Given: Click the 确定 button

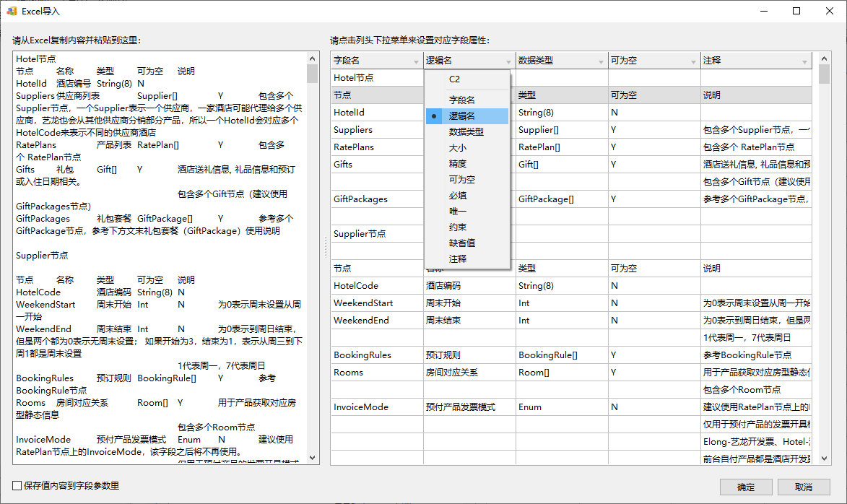Looking at the screenshot, I should pyautogui.click(x=746, y=487).
